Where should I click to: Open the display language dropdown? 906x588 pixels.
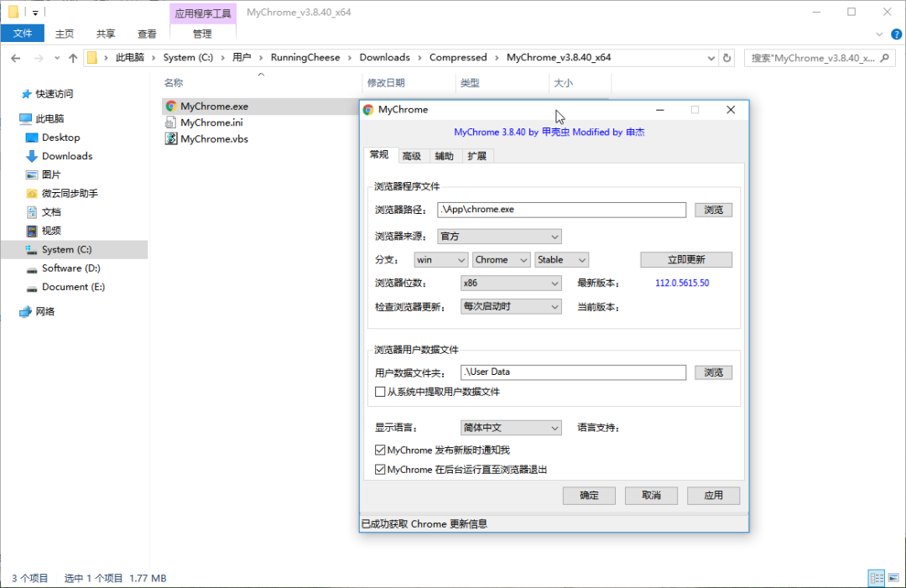(511, 428)
